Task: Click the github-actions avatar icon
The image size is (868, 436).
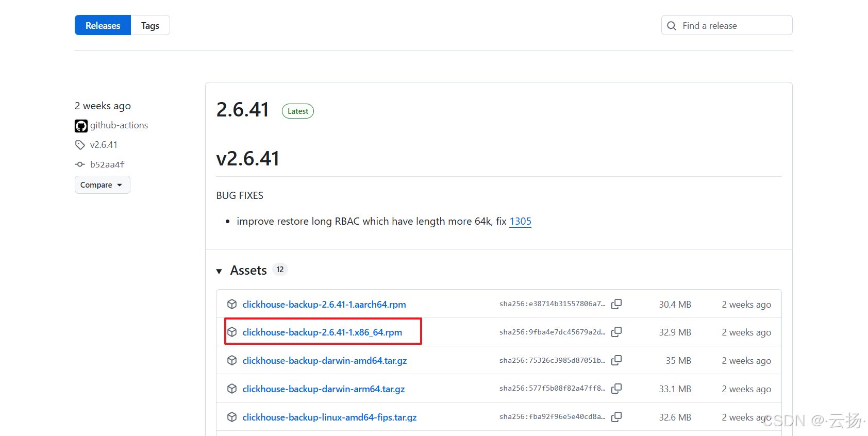Action: 81,126
